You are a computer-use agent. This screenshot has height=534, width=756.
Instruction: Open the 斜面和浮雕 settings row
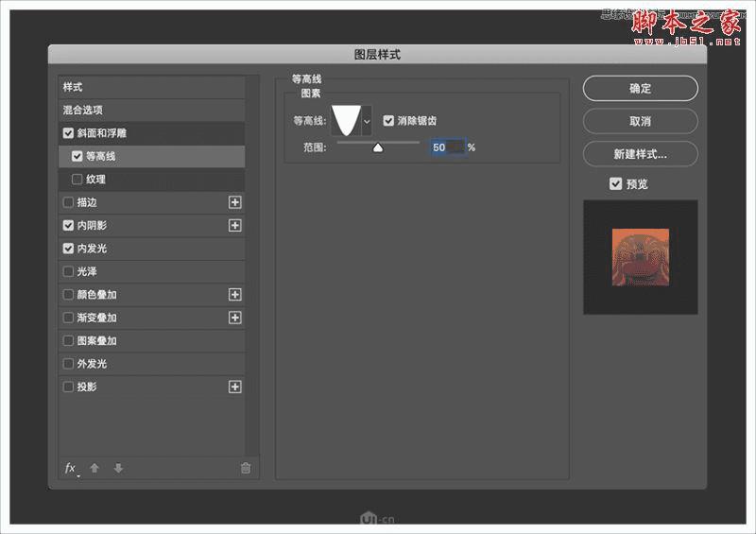(151, 133)
